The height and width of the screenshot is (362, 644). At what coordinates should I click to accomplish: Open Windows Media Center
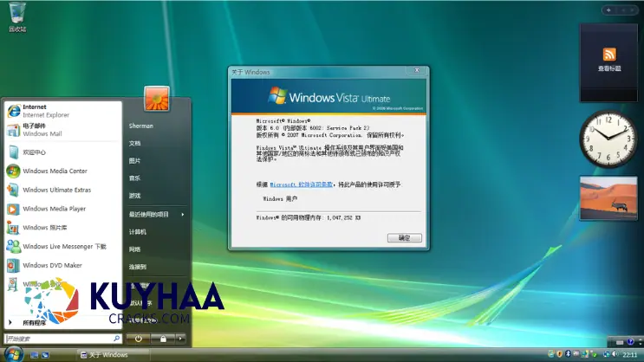(x=54, y=171)
